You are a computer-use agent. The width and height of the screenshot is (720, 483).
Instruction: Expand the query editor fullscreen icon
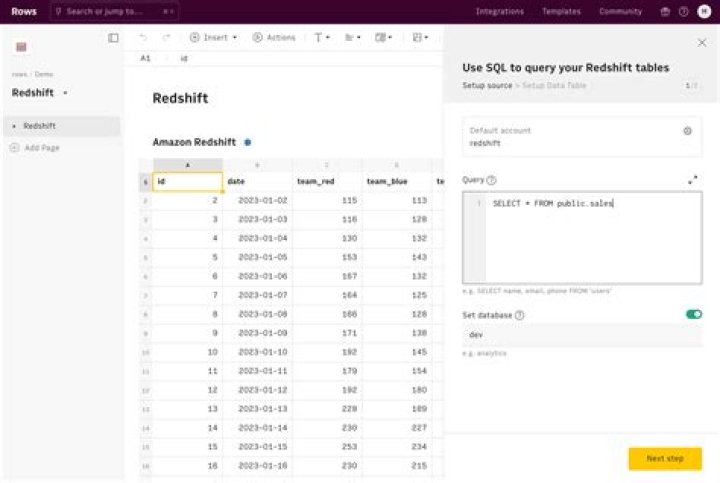pos(692,180)
